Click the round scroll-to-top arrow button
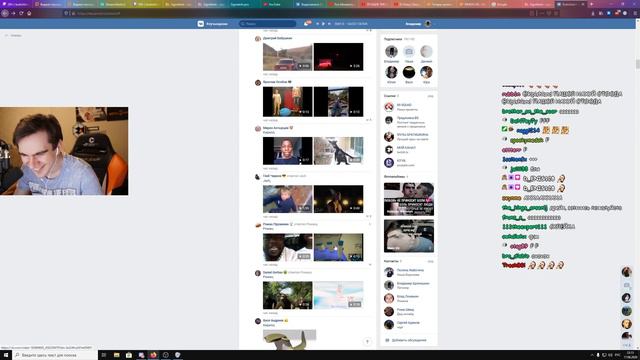 click(x=367, y=342)
